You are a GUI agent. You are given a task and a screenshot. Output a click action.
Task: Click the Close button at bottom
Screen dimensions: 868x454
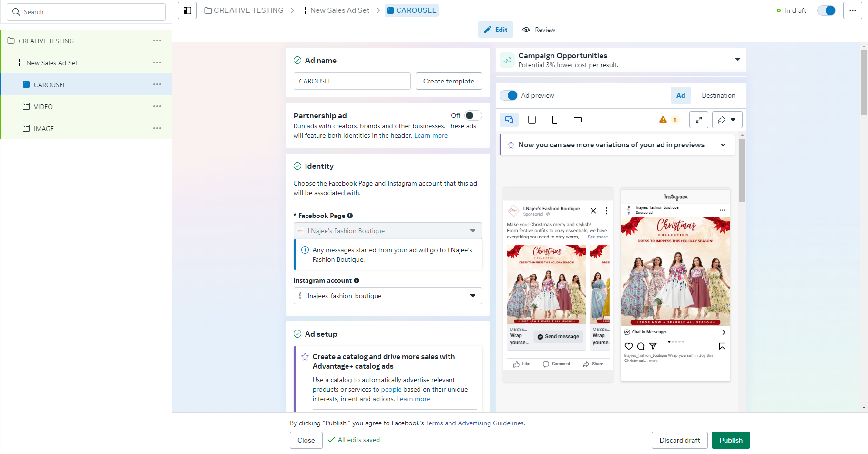tap(306, 440)
